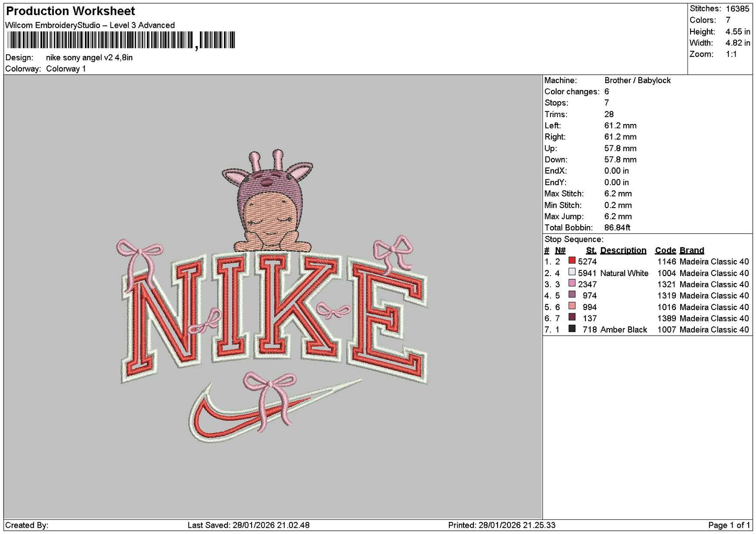Click the Right value 61.2 mm
756x534 pixels.
[x=620, y=137]
